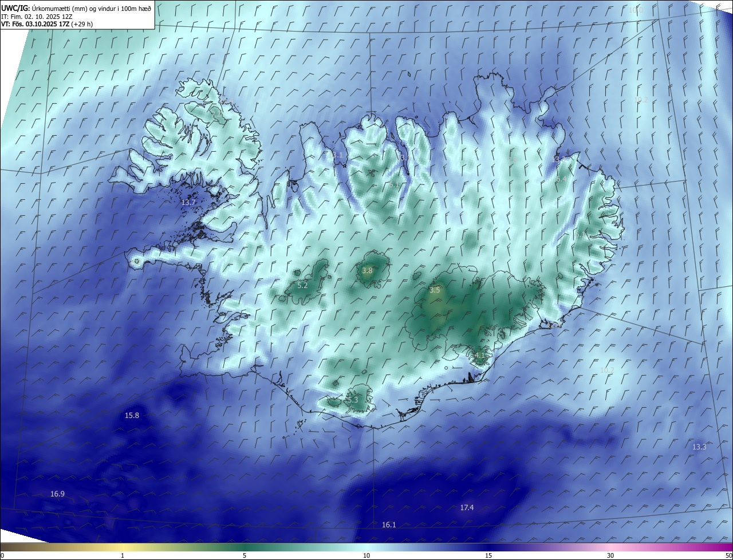Click the 16.9 value label

pos(57,494)
